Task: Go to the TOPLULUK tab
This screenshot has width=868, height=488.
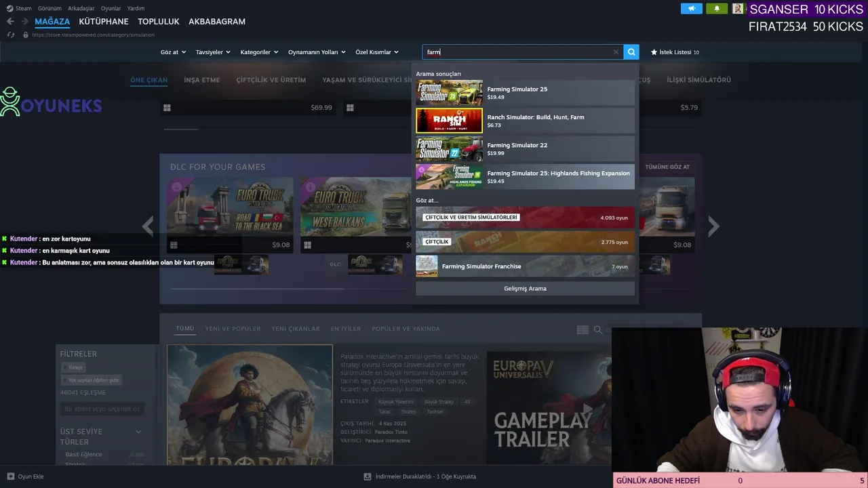Action: [159, 22]
